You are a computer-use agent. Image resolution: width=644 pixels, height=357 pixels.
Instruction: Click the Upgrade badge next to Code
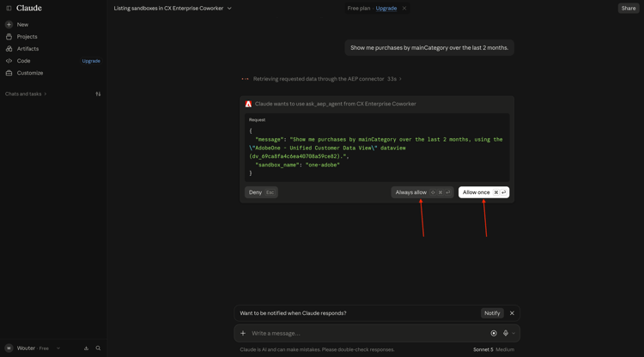tap(91, 61)
